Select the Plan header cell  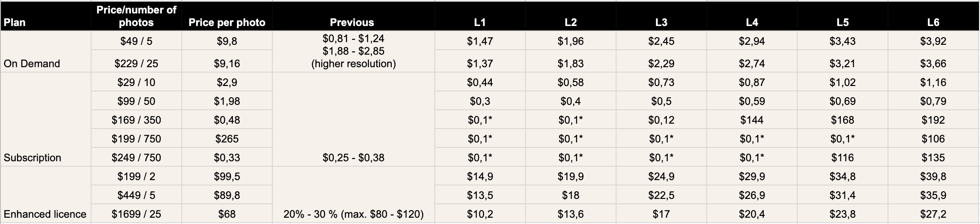46,16
